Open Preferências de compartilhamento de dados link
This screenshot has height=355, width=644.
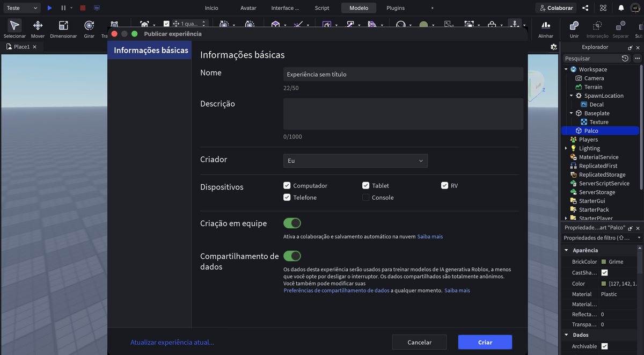pos(336,290)
